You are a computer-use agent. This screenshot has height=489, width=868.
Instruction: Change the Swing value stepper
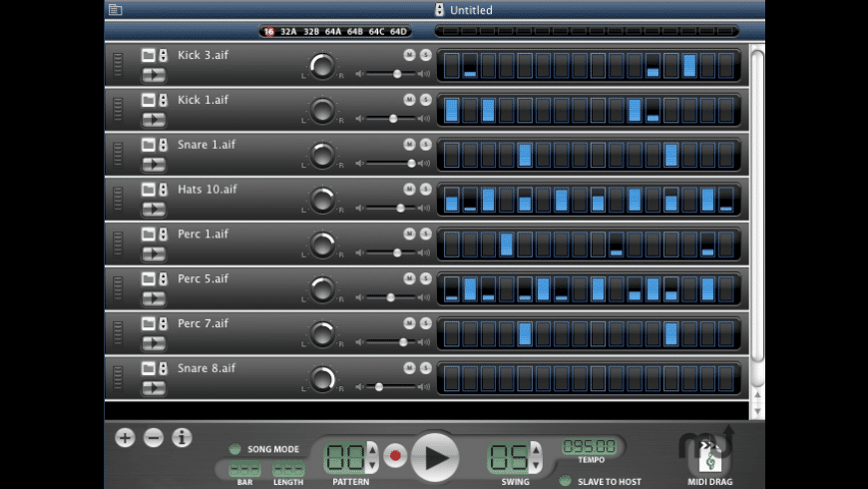[536, 457]
